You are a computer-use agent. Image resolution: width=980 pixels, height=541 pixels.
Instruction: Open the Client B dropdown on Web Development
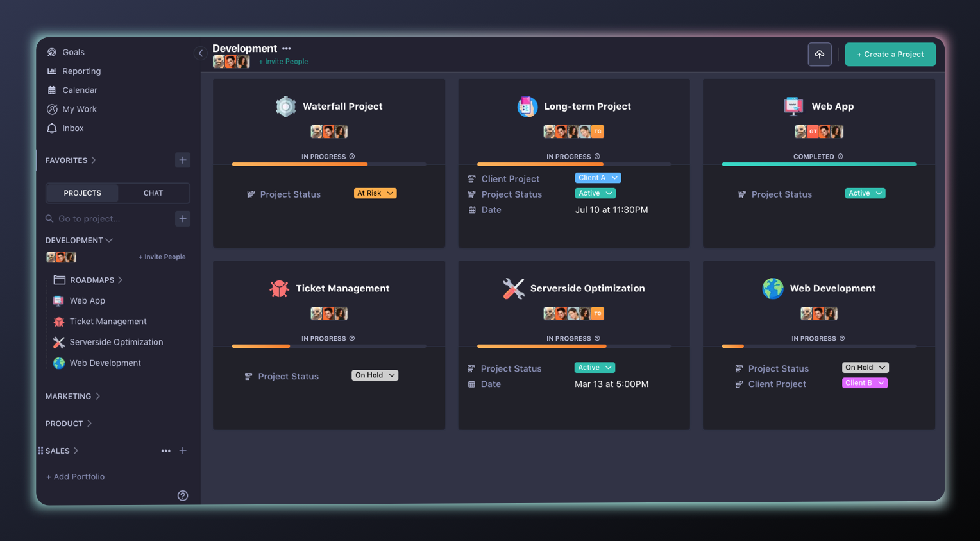[865, 383]
